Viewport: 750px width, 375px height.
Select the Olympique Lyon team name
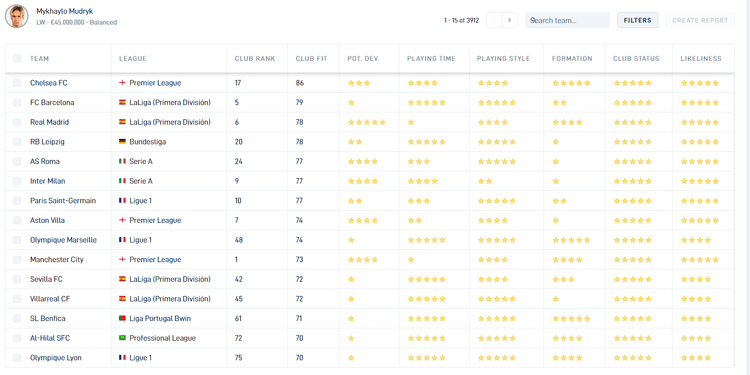point(55,358)
